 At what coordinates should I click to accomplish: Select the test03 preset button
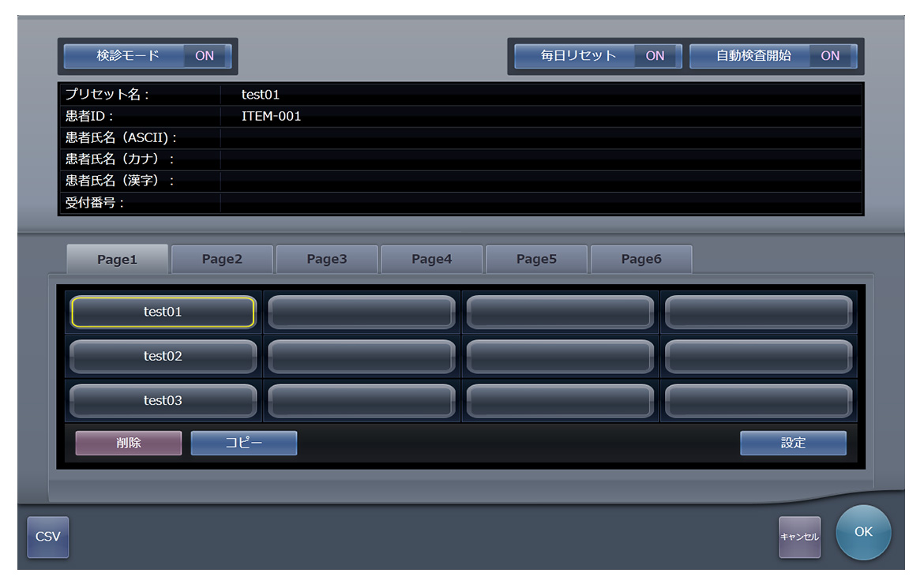(163, 401)
